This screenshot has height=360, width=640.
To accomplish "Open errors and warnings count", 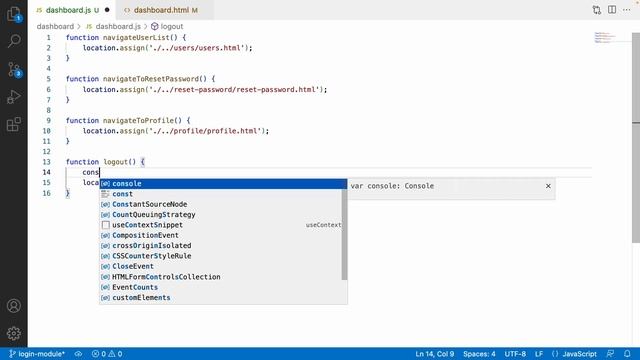I will click(x=107, y=354).
